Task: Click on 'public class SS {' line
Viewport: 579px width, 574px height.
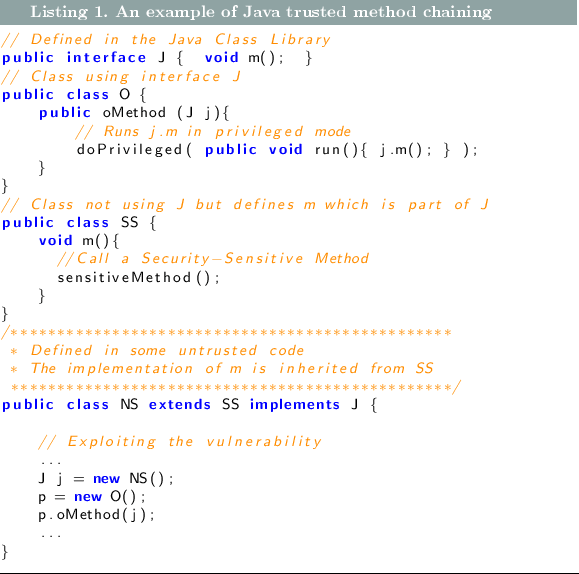Action: [x=79, y=223]
